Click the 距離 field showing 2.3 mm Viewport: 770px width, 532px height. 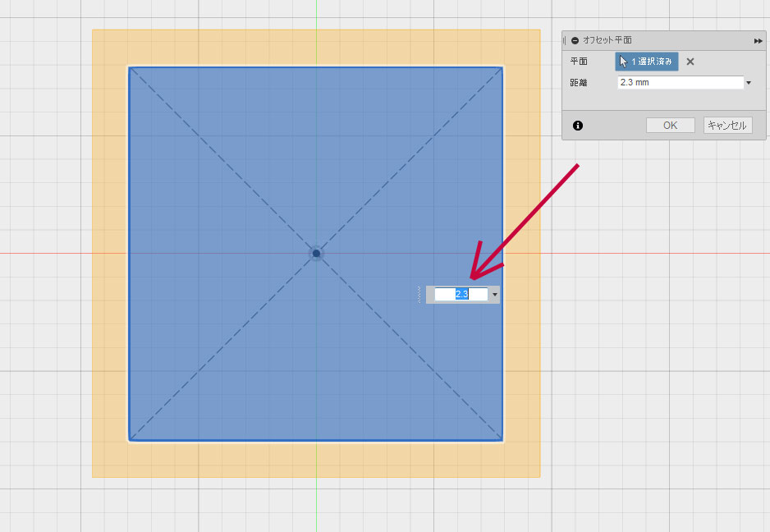pyautogui.click(x=680, y=83)
